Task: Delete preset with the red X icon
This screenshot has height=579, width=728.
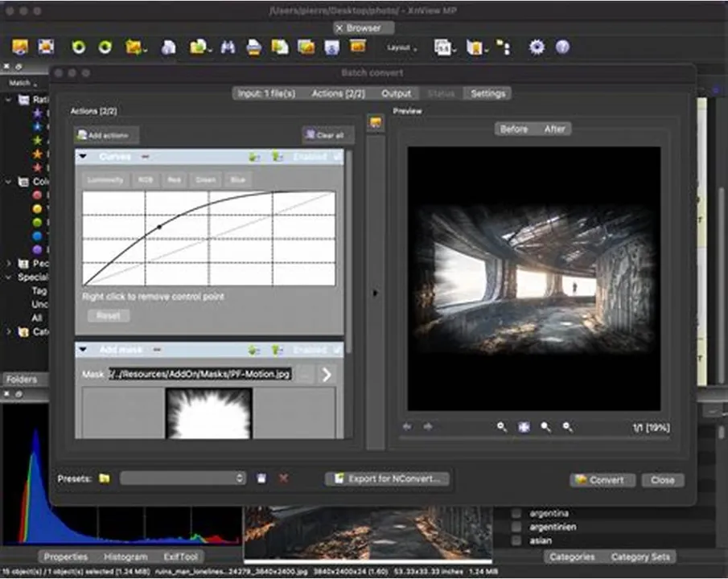Action: (x=283, y=478)
